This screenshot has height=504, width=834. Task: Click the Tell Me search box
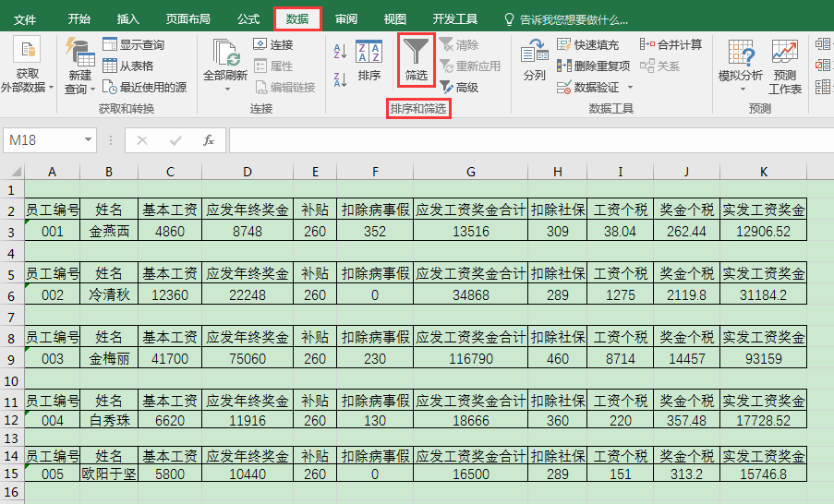pos(574,19)
